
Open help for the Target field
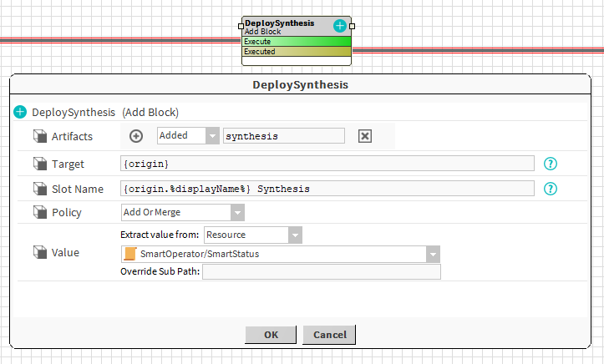[550, 164]
